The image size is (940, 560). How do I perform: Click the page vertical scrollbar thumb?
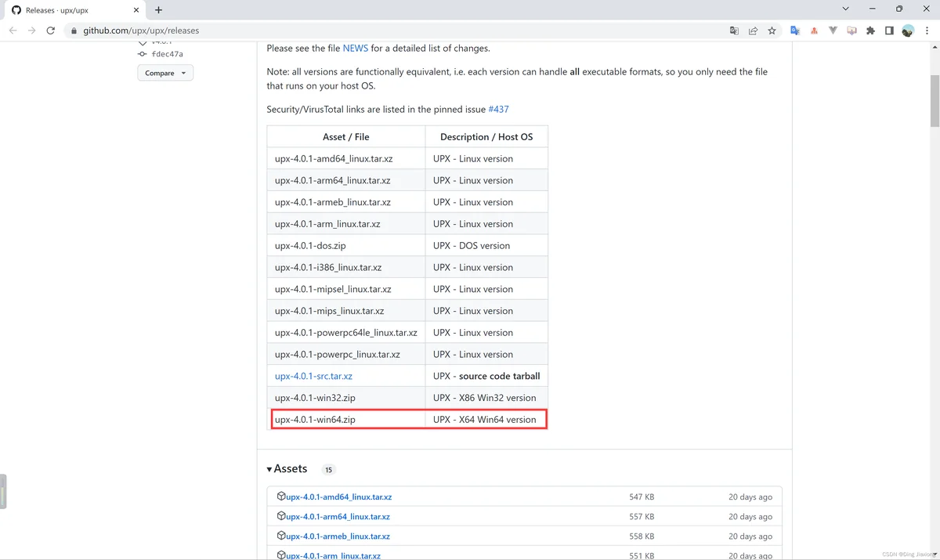(935, 100)
